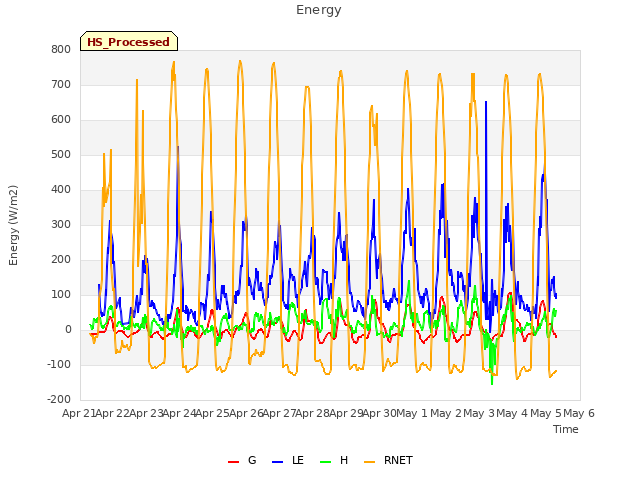Screen dimensions: 640x480
Task: Click the Apr 24 x-axis tick label
Action: click(x=179, y=413)
